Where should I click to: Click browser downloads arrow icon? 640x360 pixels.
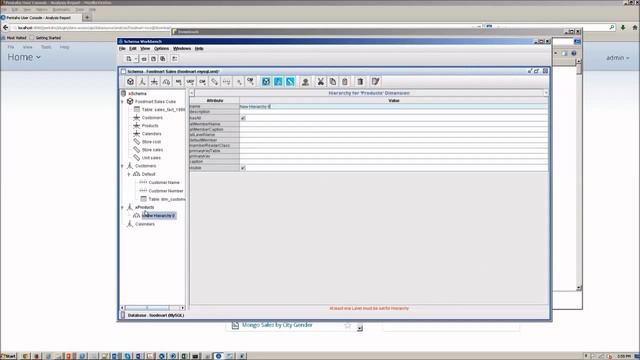(x=623, y=28)
